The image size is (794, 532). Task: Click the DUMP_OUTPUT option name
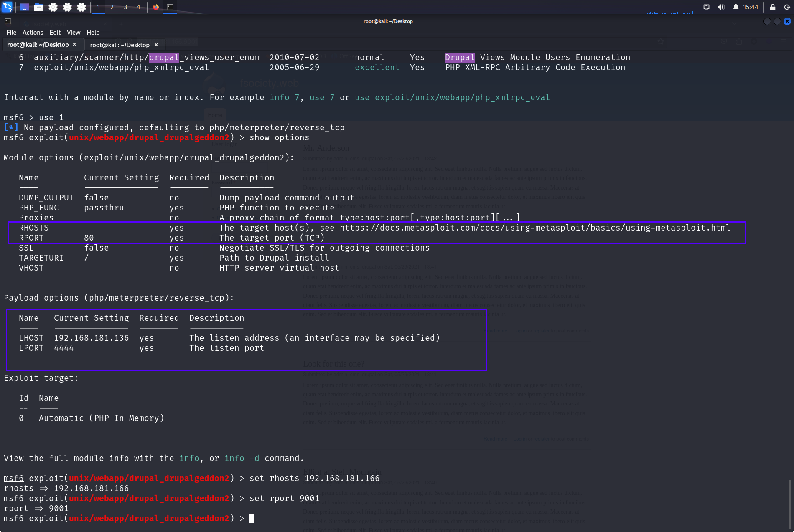click(46, 198)
